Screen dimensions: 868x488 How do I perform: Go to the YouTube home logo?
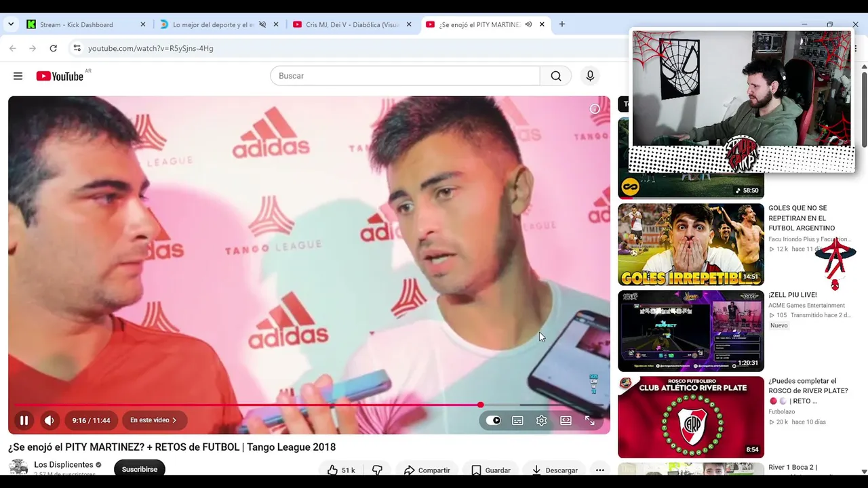(60, 76)
